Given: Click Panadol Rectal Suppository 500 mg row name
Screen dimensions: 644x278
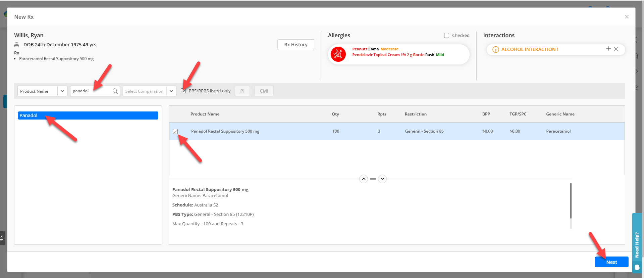Looking at the screenshot, I should 225,131.
